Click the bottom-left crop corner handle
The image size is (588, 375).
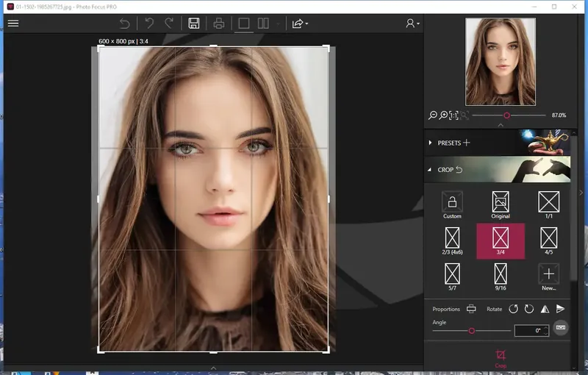pyautogui.click(x=101, y=350)
